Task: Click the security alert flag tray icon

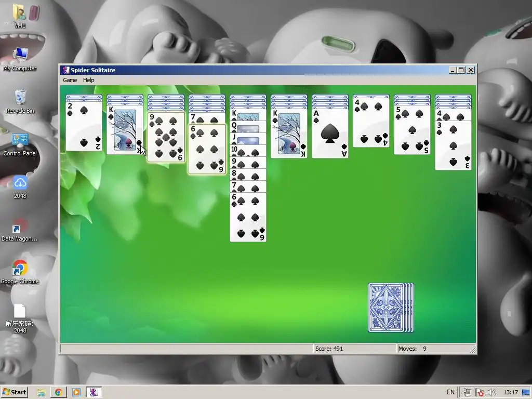Action: [480, 393]
